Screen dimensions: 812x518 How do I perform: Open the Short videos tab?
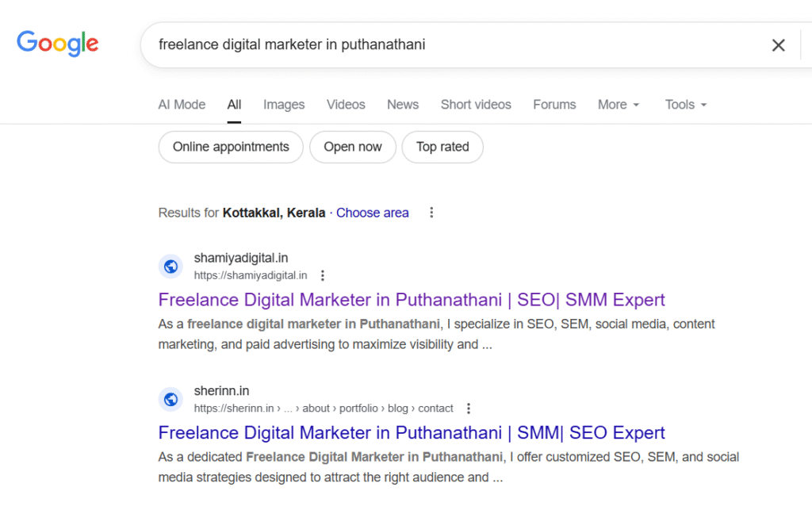[x=476, y=105]
